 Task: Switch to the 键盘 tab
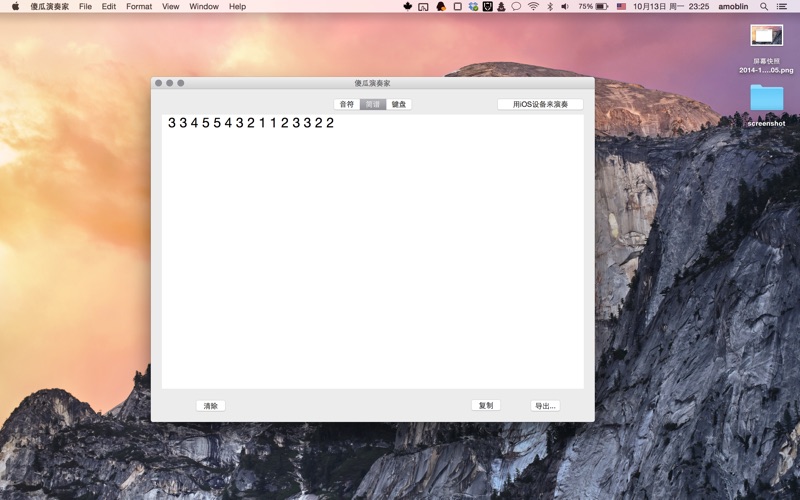tap(399, 104)
